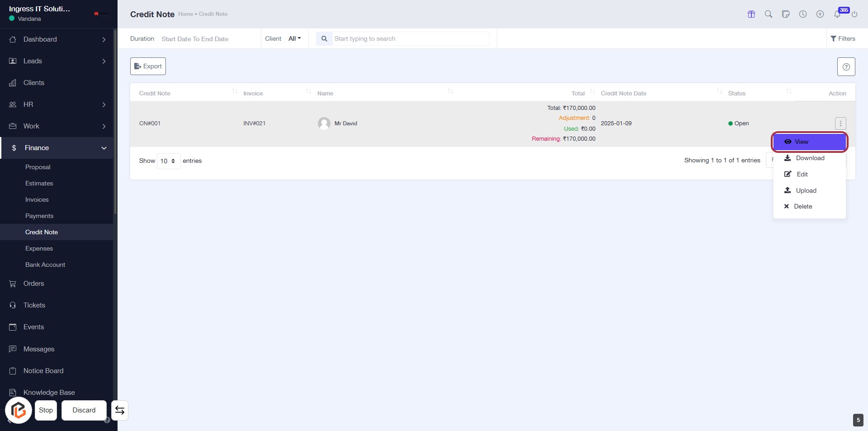Click the gift icon in top bar
The image size is (868, 431).
[x=751, y=14]
